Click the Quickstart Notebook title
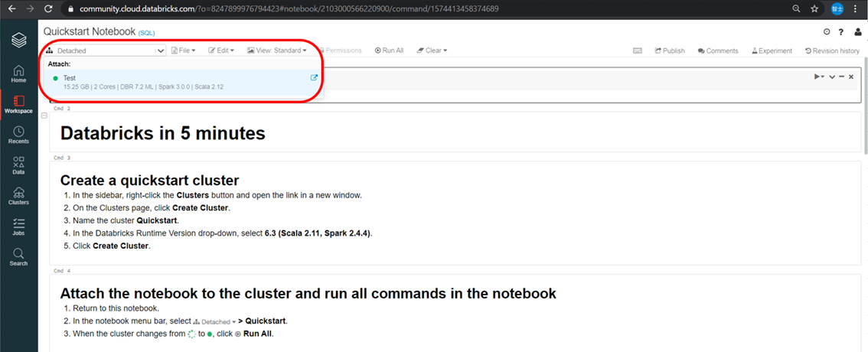The image size is (868, 352). pos(89,32)
